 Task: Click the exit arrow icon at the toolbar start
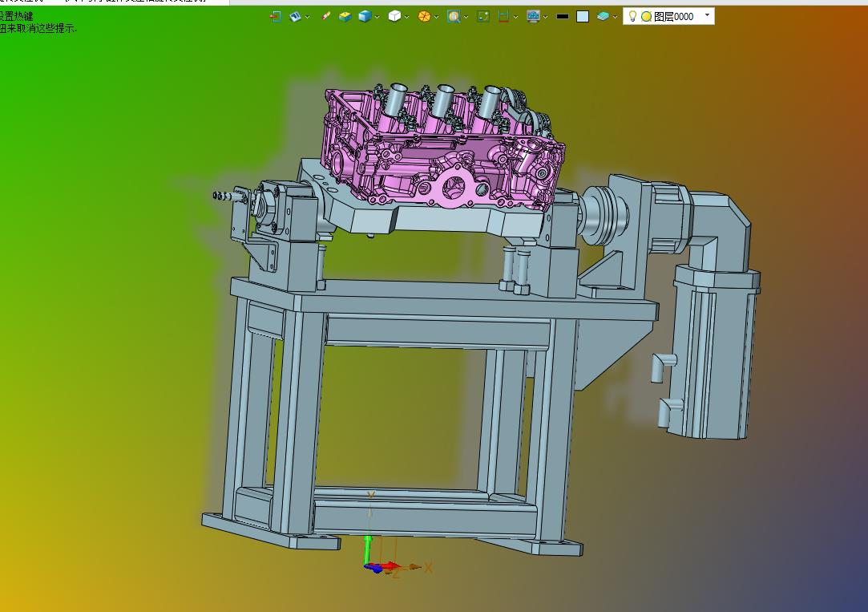pos(275,17)
